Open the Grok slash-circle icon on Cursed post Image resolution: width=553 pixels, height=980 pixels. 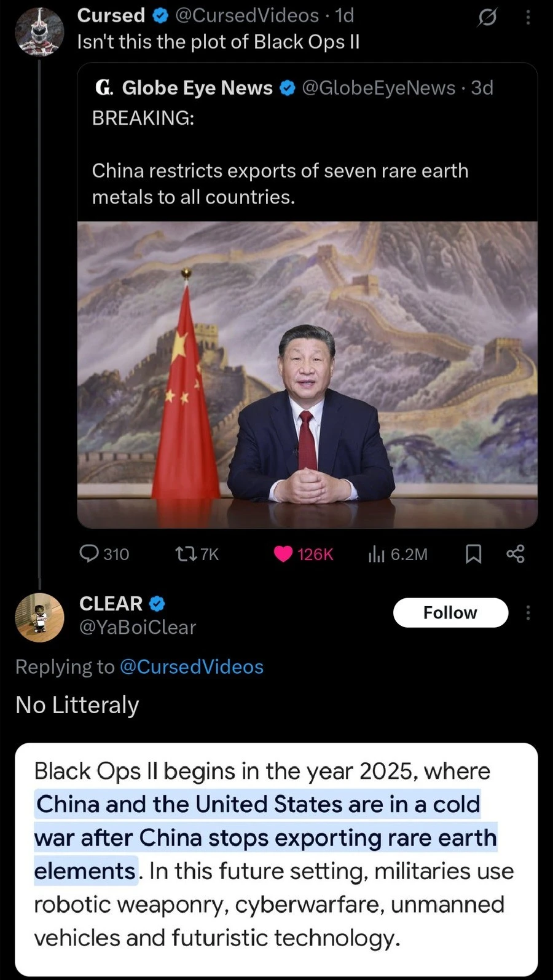tap(487, 18)
